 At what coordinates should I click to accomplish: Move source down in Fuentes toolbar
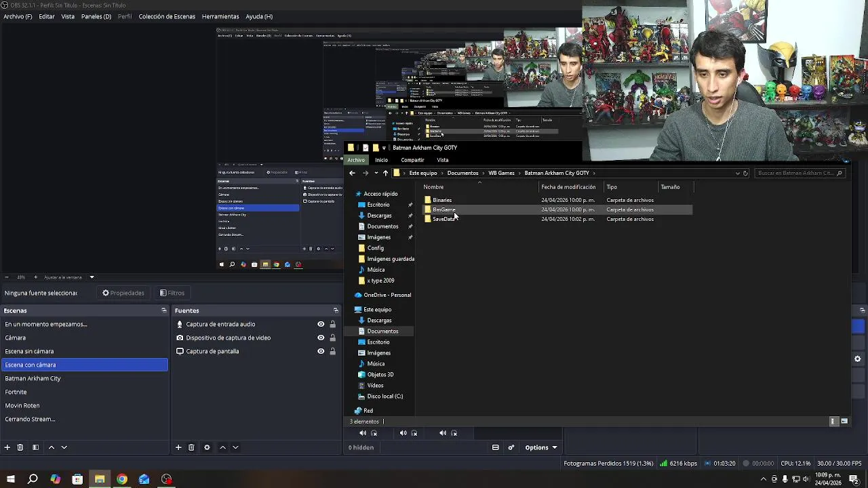pyautogui.click(x=235, y=447)
